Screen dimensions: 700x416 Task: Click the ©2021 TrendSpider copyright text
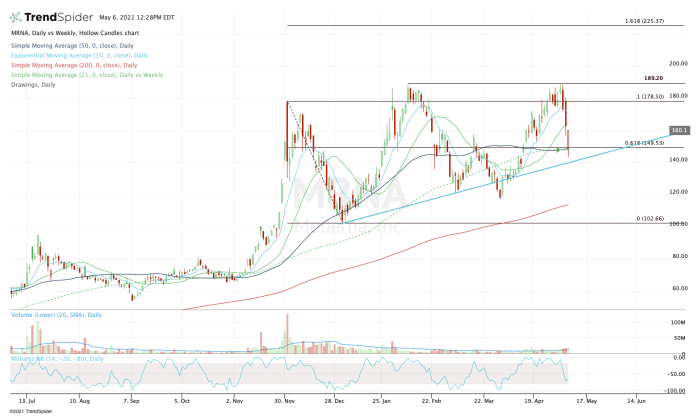[31, 411]
